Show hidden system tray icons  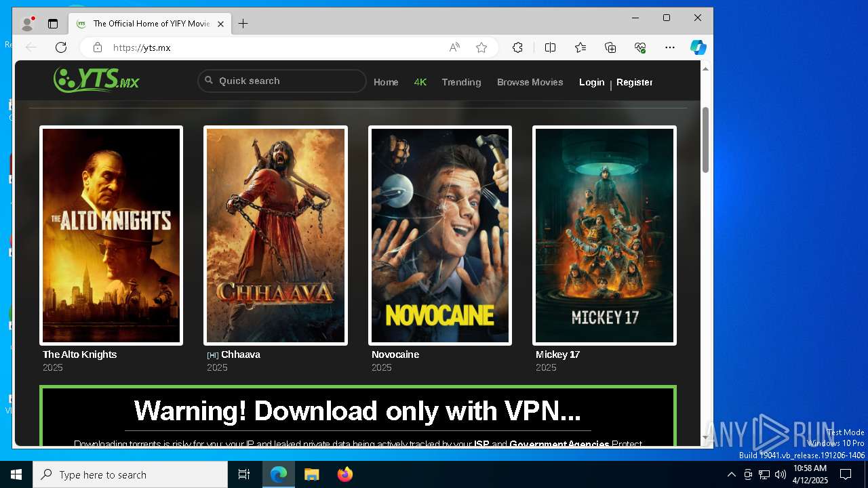[731, 474]
